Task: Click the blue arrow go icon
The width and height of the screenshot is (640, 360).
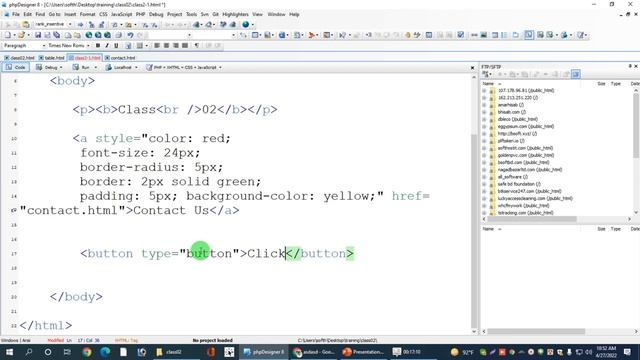Action: coord(80,24)
